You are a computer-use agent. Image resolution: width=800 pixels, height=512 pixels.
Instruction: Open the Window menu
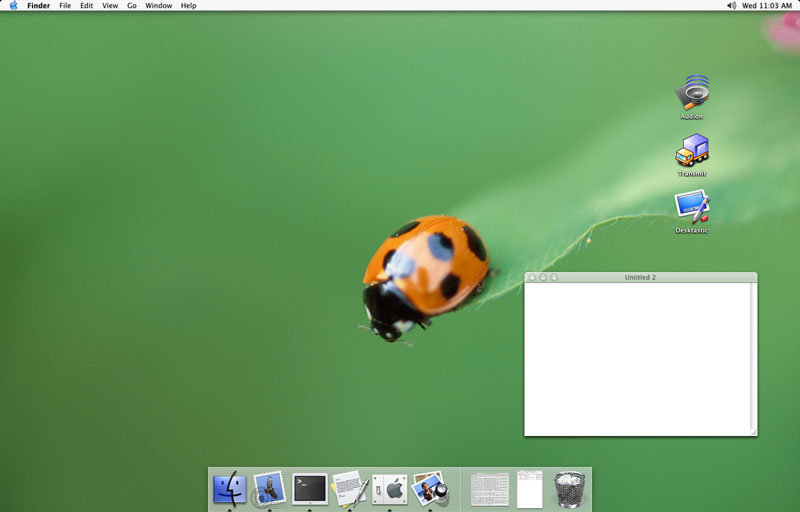[x=159, y=6]
